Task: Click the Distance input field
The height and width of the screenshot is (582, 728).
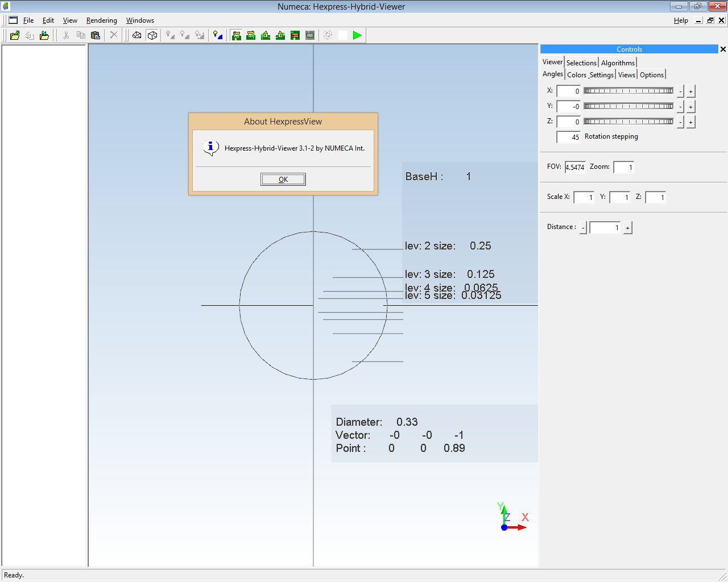Action: point(605,227)
